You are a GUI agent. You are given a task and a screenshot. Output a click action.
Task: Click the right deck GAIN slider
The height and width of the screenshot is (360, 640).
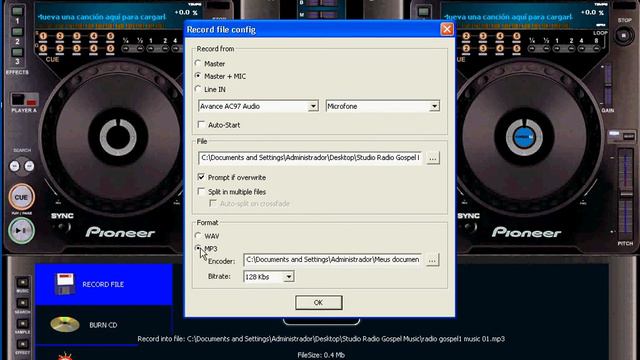click(607, 85)
